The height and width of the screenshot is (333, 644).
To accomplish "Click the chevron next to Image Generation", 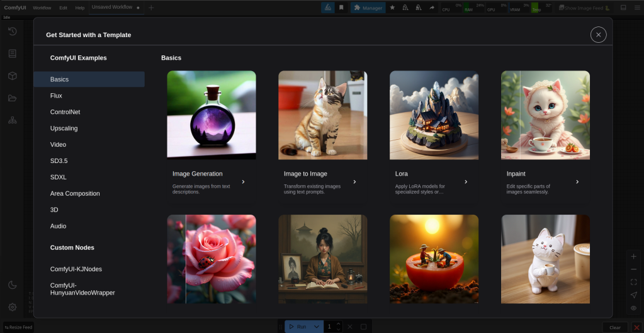I will click(x=244, y=182).
